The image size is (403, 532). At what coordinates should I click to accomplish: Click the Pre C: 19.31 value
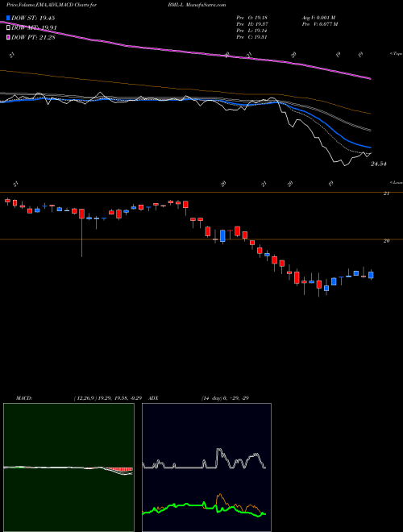pos(252,37)
